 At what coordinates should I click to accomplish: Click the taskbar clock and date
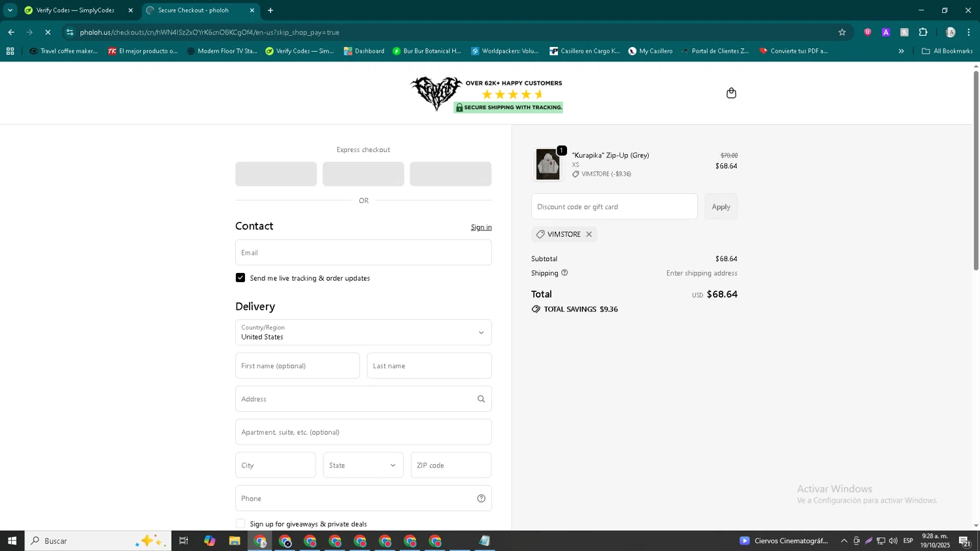click(935, 541)
